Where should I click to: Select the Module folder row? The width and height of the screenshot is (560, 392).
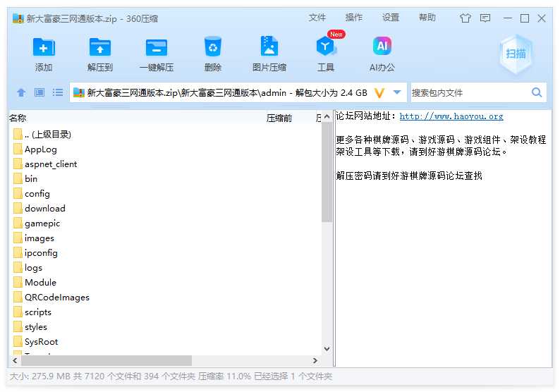pos(165,283)
